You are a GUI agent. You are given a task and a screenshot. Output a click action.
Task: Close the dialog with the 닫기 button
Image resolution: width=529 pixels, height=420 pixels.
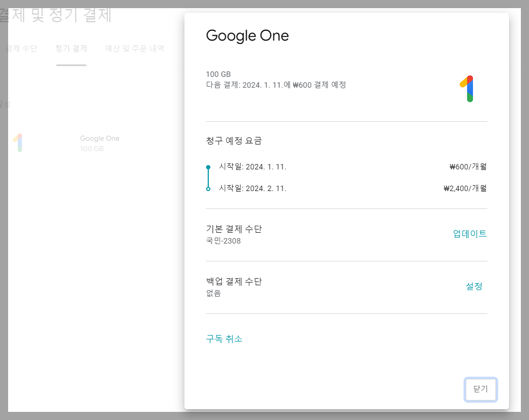[480, 389]
